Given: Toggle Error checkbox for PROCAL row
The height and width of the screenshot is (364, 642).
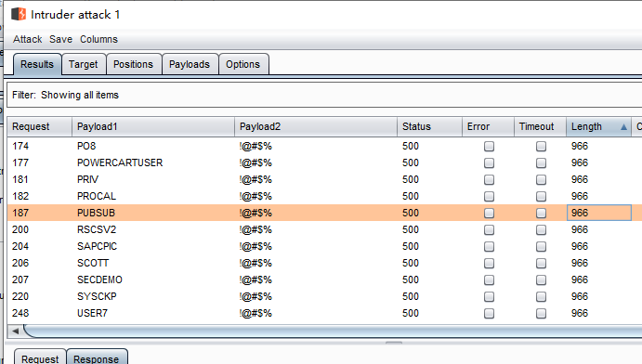Looking at the screenshot, I should 489,197.
